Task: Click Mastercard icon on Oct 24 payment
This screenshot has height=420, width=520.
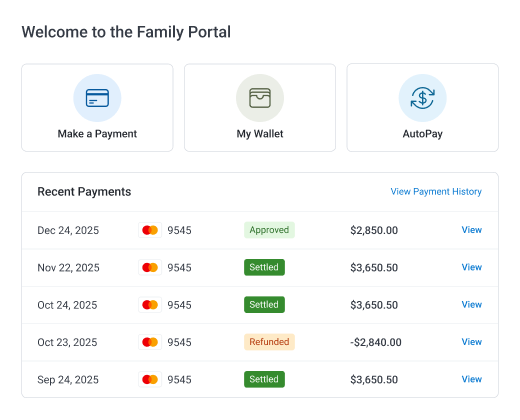Action: 150,305
